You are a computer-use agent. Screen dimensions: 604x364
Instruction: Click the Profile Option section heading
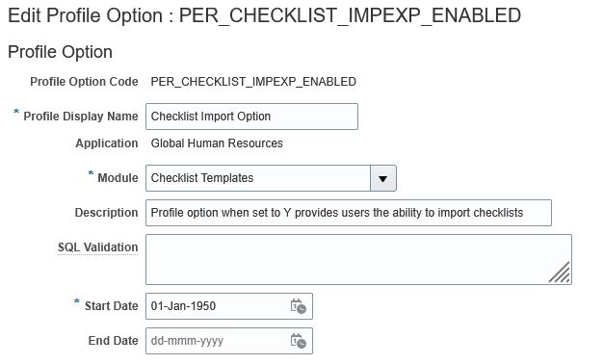[60, 52]
